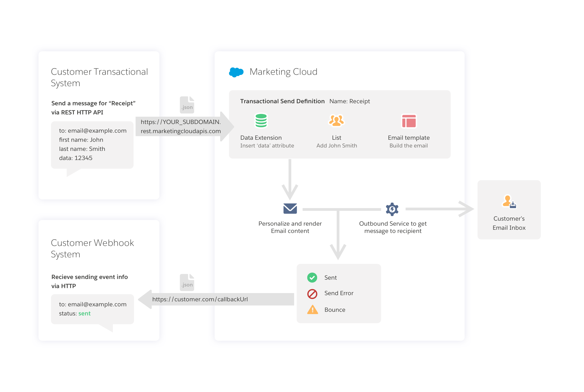Screen dimensions: 584x392
Task: Click the YOUR_SUBDOMAIN REST API URL arrow
Action: (181, 126)
